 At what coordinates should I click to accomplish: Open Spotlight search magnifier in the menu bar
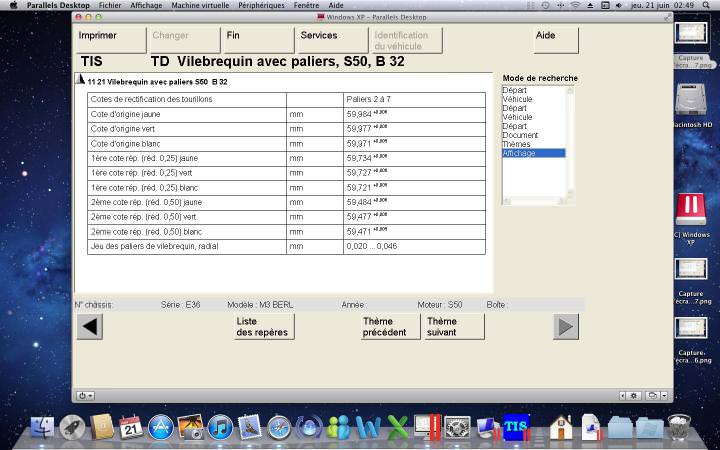pyautogui.click(x=706, y=6)
